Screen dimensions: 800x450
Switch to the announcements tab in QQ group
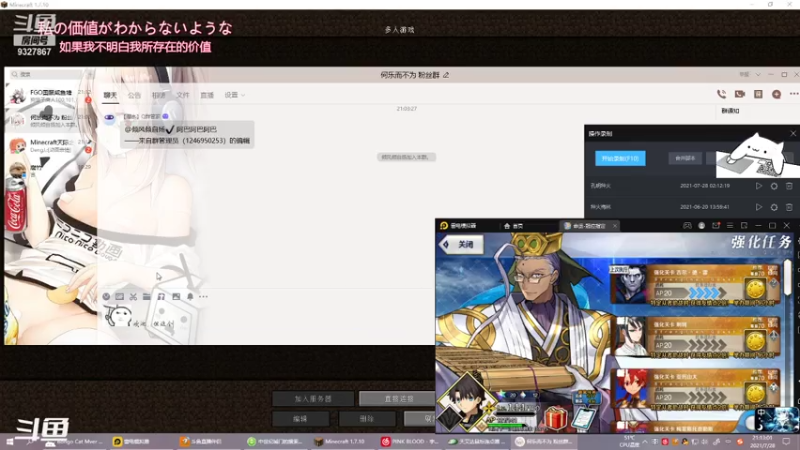coord(134,95)
